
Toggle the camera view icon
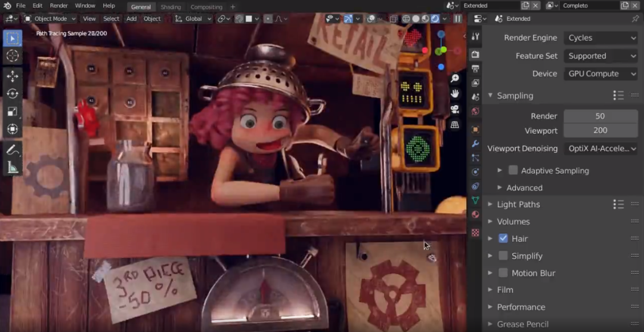(454, 109)
